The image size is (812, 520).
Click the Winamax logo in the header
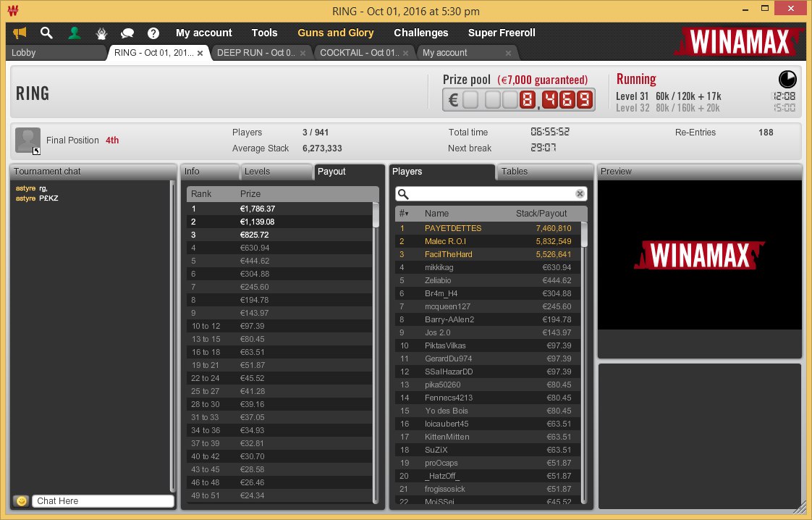[739, 42]
